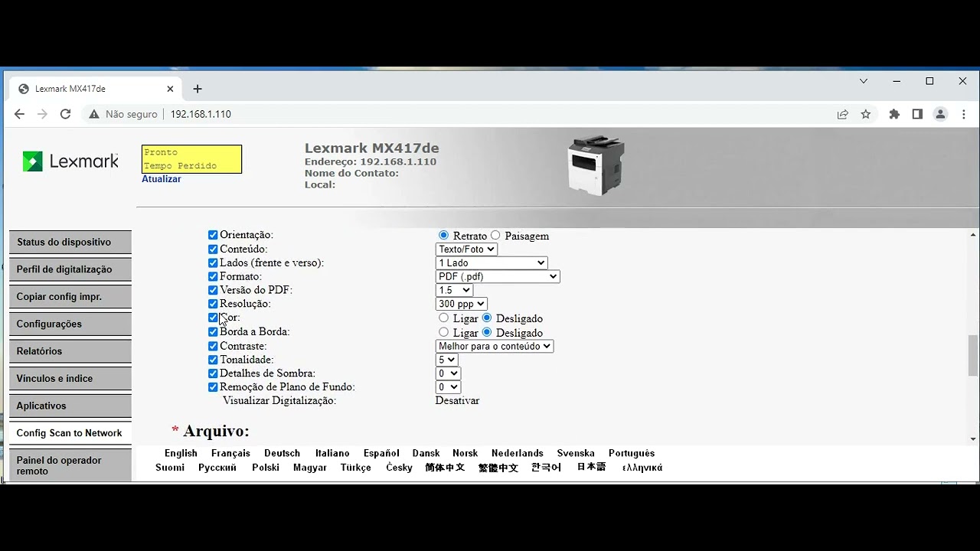
Task: Click the page's vertical scrollbar thumb
Action: click(973, 356)
